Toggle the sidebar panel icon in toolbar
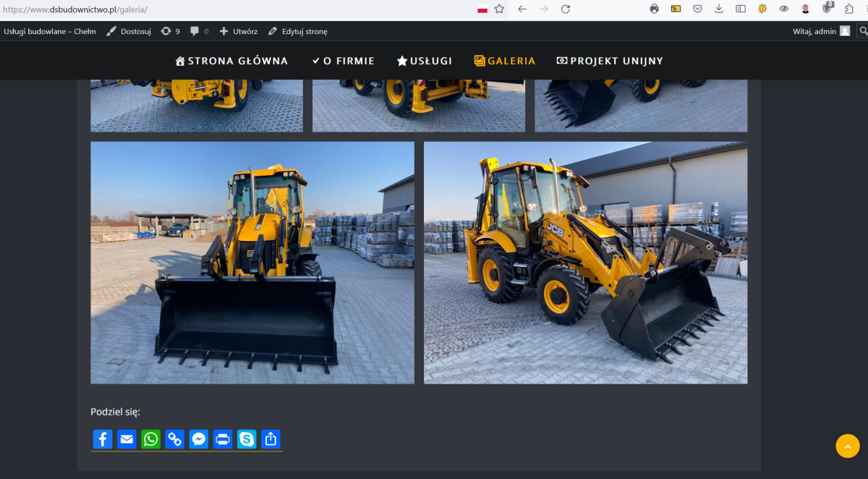 tap(741, 9)
